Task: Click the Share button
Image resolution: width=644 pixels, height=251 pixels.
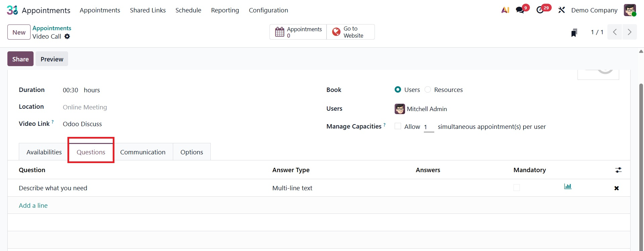Action: pyautogui.click(x=20, y=59)
